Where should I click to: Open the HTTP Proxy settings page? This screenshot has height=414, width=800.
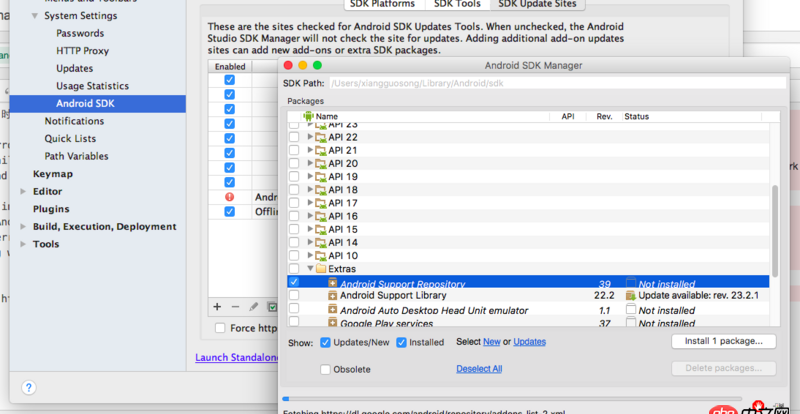click(x=82, y=51)
